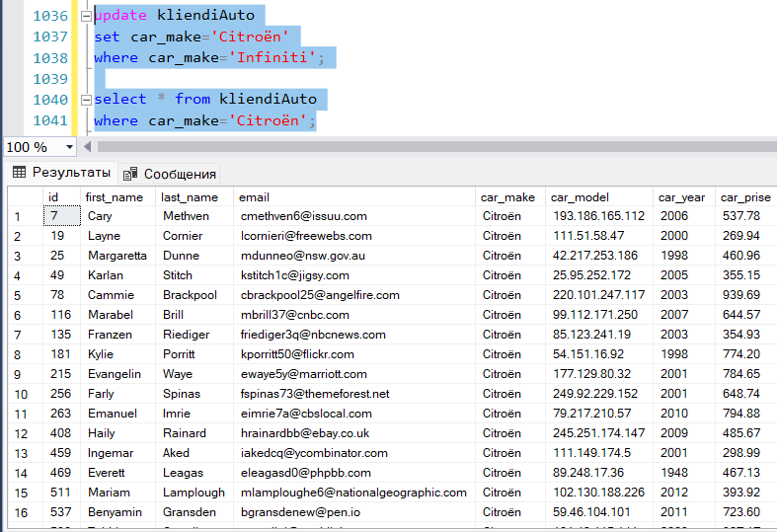This screenshot has height=532, width=777.
Task: Click the car_model 111.51.58.47 cell
Action: (599, 236)
